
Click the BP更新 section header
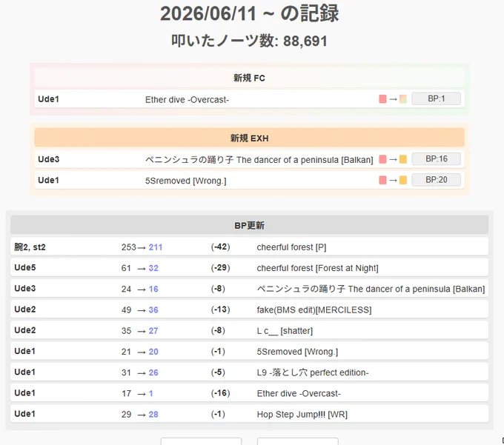point(250,225)
